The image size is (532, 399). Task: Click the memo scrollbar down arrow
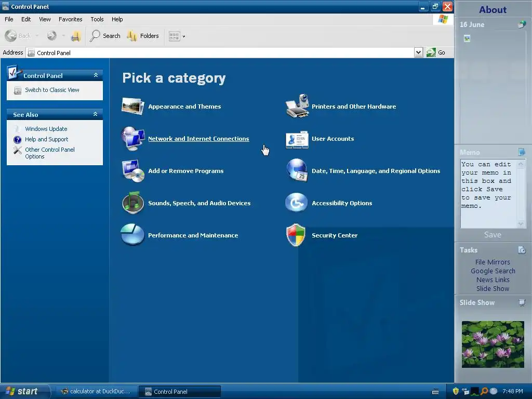pyautogui.click(x=521, y=223)
